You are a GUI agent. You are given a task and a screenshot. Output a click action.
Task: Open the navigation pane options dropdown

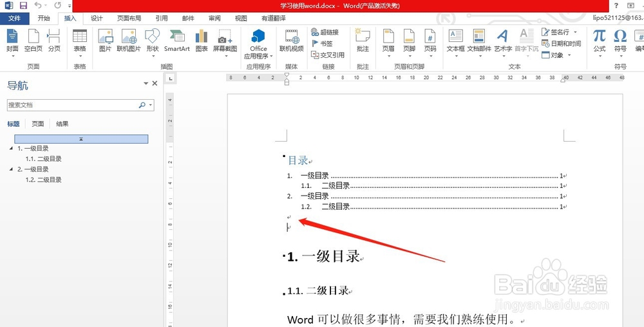146,83
